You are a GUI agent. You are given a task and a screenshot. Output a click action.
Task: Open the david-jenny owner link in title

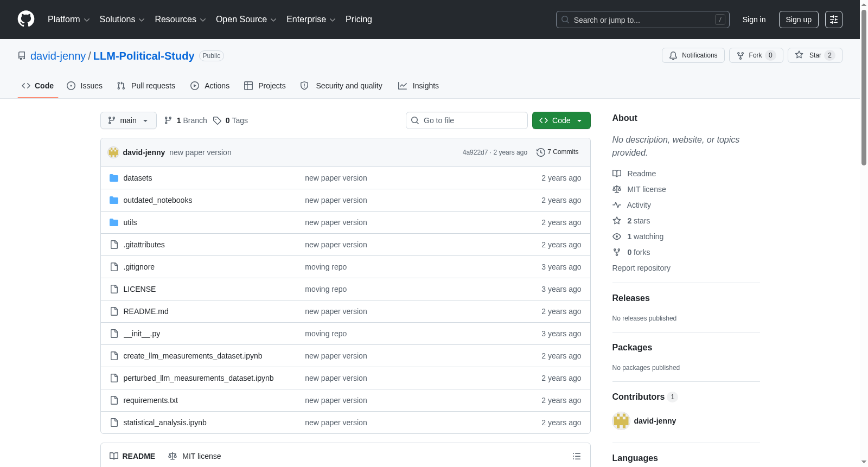(x=58, y=56)
